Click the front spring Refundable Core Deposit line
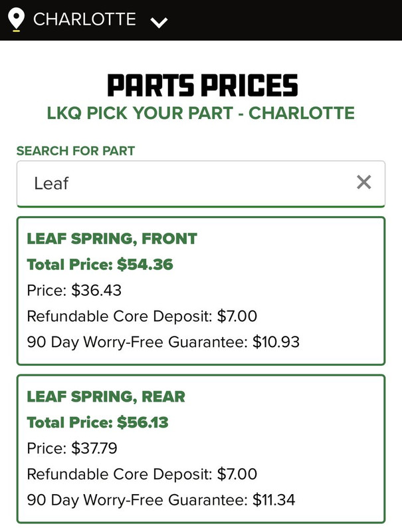The width and height of the screenshot is (402, 532). tap(142, 316)
